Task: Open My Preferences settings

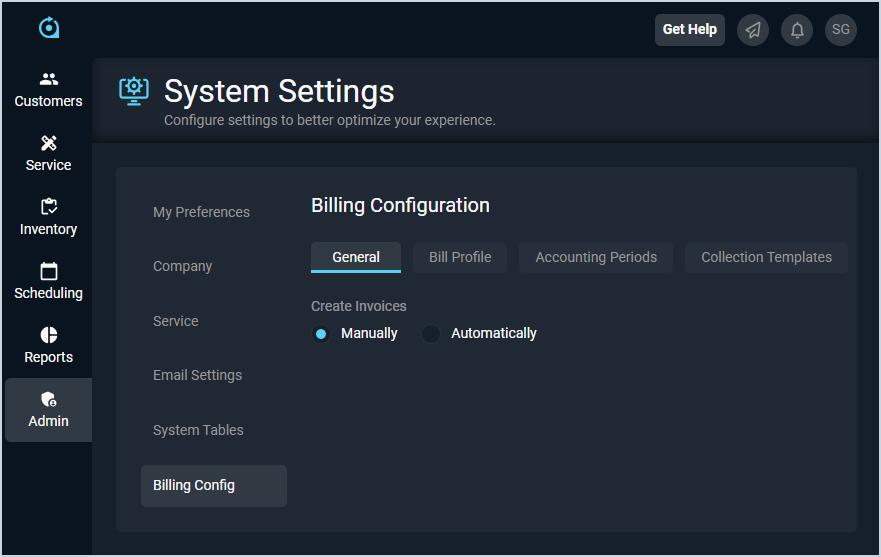Action: [201, 212]
